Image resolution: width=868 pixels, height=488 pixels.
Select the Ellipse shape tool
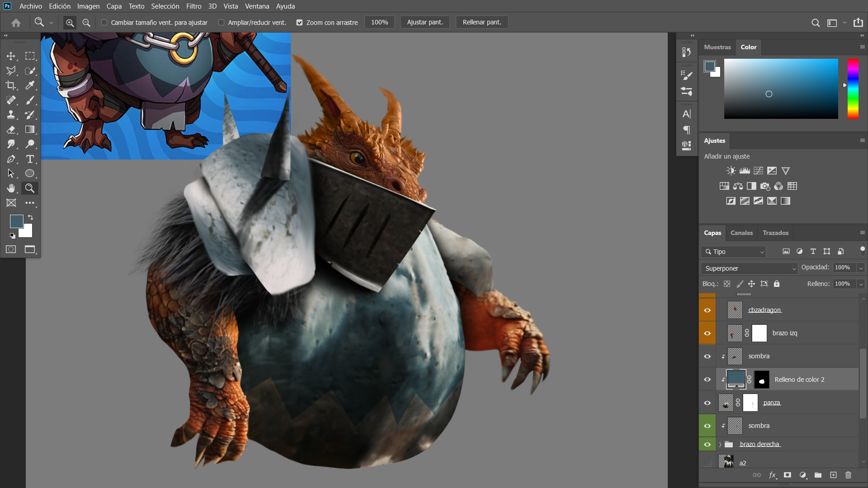(30, 174)
